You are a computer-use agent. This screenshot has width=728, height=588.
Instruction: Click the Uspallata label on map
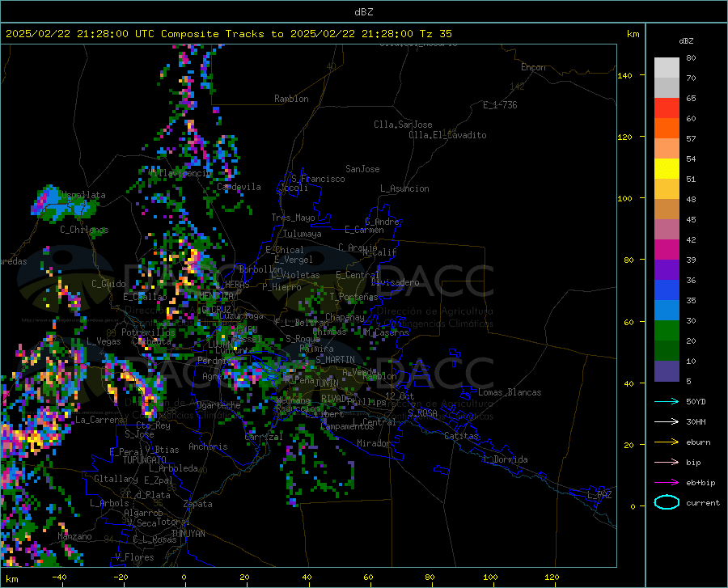pos(83,195)
